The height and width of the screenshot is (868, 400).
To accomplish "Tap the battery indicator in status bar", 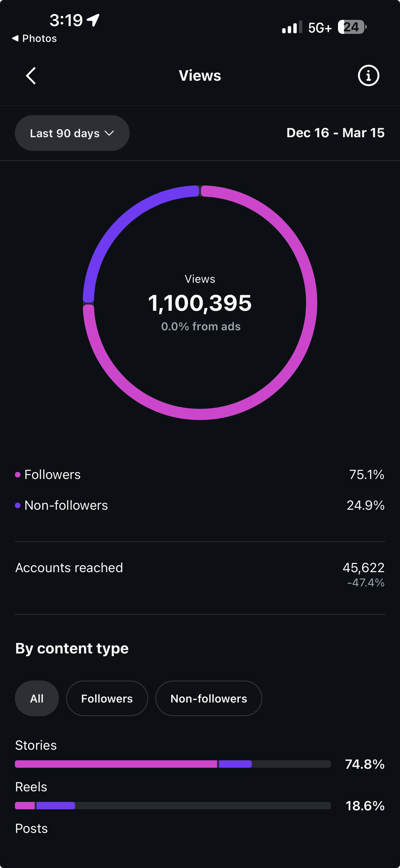I will [352, 27].
